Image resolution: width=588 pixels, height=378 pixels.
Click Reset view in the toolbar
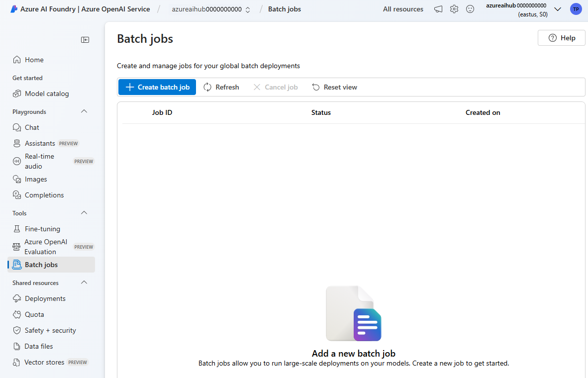(x=335, y=87)
